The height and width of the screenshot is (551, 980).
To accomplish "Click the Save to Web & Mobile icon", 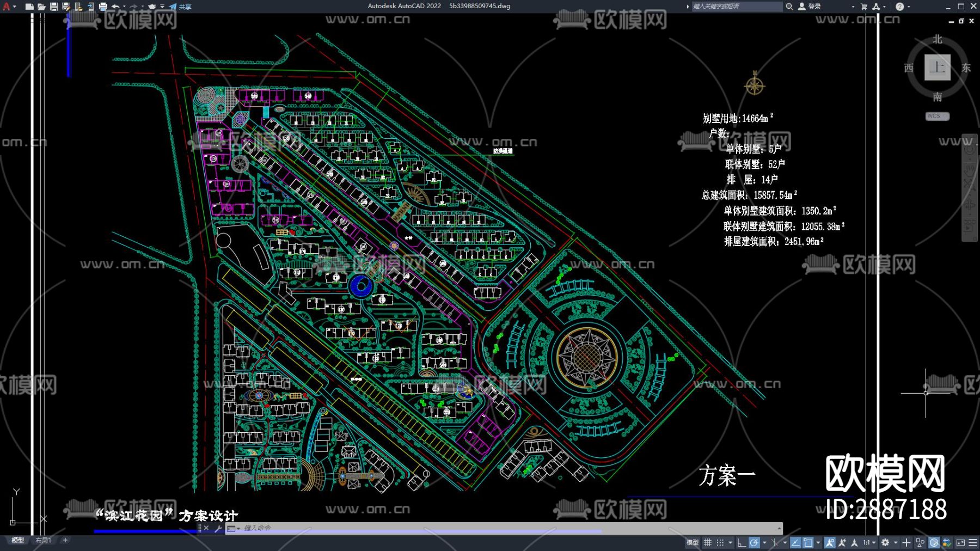I will point(91,7).
